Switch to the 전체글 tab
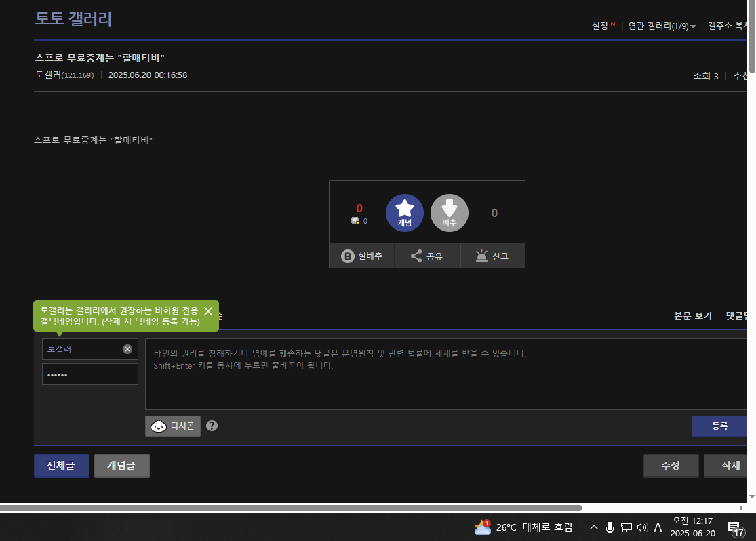This screenshot has width=756, height=541. click(61, 466)
